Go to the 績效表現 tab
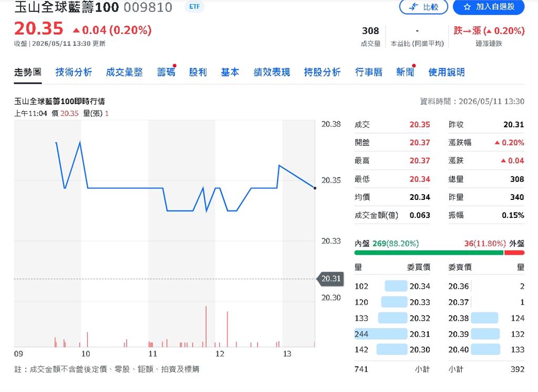538x392 pixels. 272,72
